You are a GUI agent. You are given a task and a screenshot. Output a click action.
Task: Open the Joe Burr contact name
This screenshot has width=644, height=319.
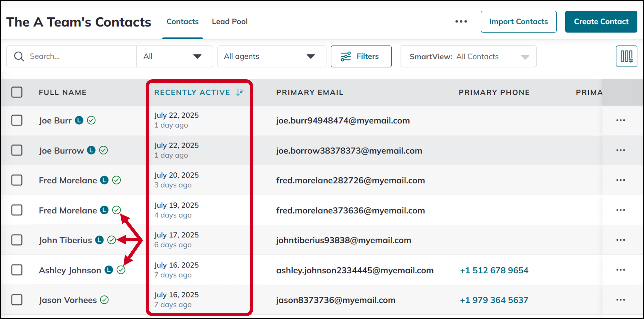click(55, 121)
